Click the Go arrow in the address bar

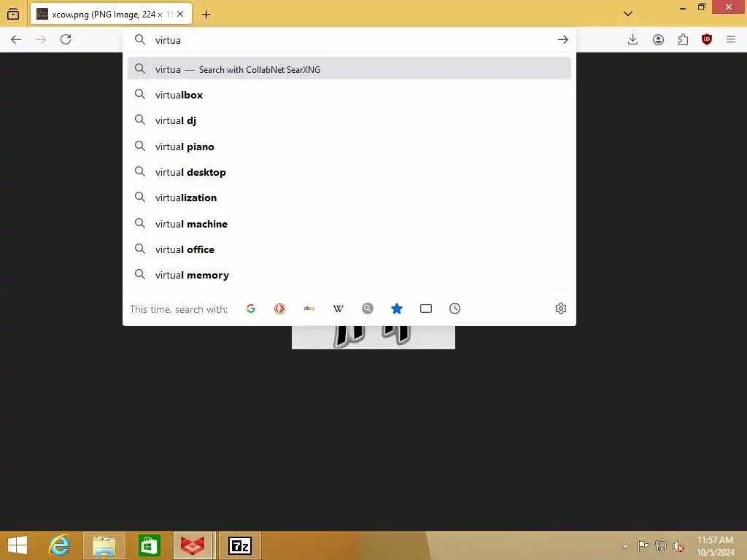click(562, 39)
